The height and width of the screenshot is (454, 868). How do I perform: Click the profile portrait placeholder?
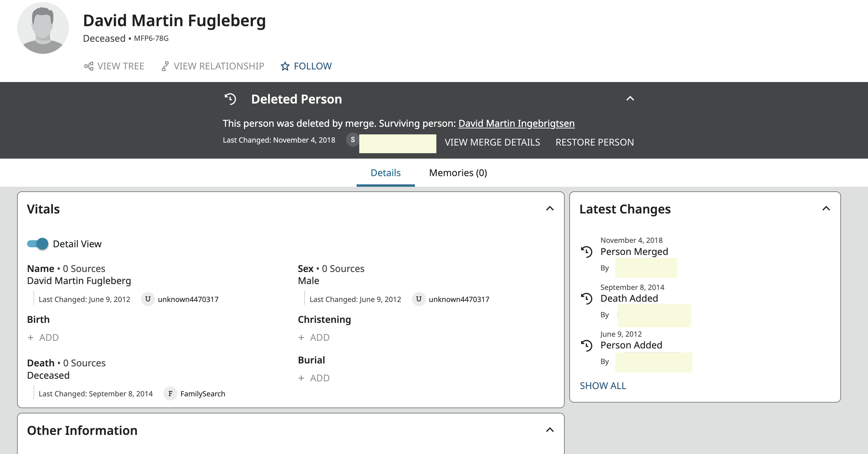point(43,28)
